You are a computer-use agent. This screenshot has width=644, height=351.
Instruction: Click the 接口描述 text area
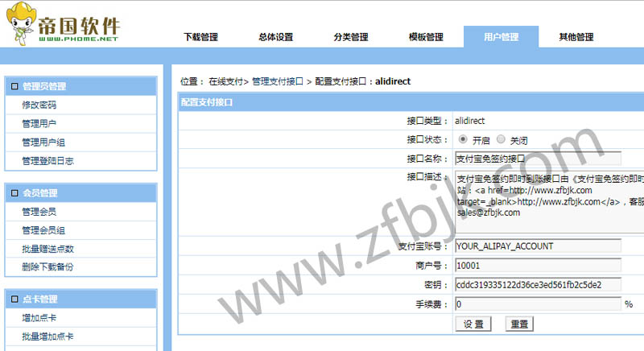[550, 202]
